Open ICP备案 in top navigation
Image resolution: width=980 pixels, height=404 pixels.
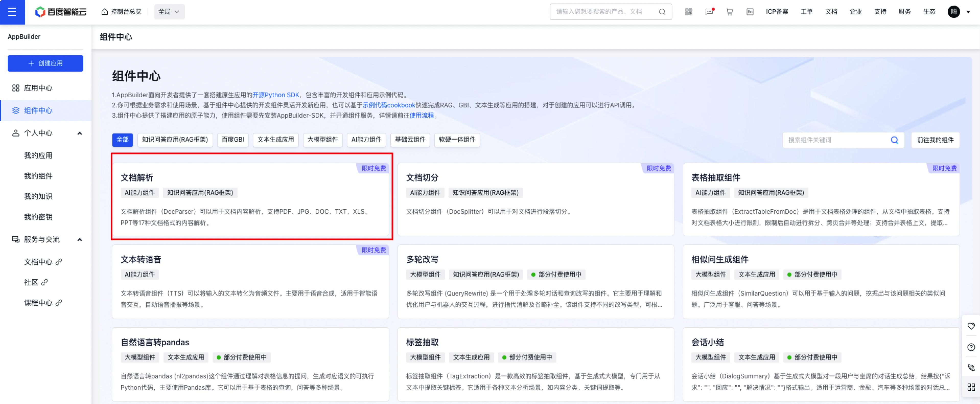[x=777, y=12]
